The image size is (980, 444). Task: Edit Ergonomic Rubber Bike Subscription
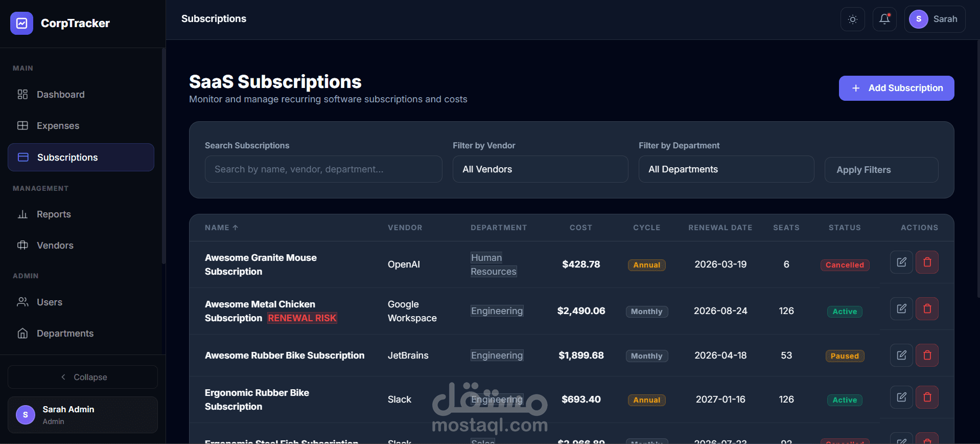click(x=901, y=397)
